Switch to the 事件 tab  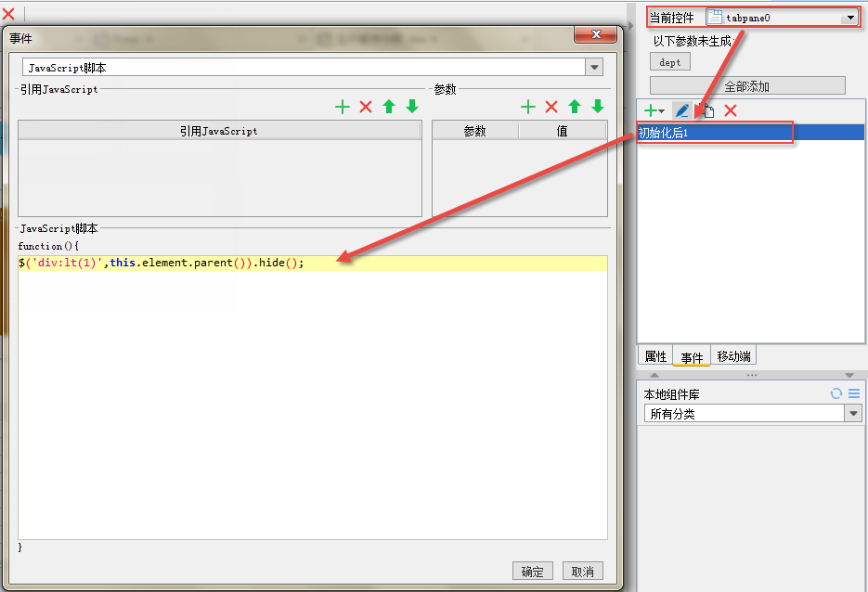(x=692, y=357)
